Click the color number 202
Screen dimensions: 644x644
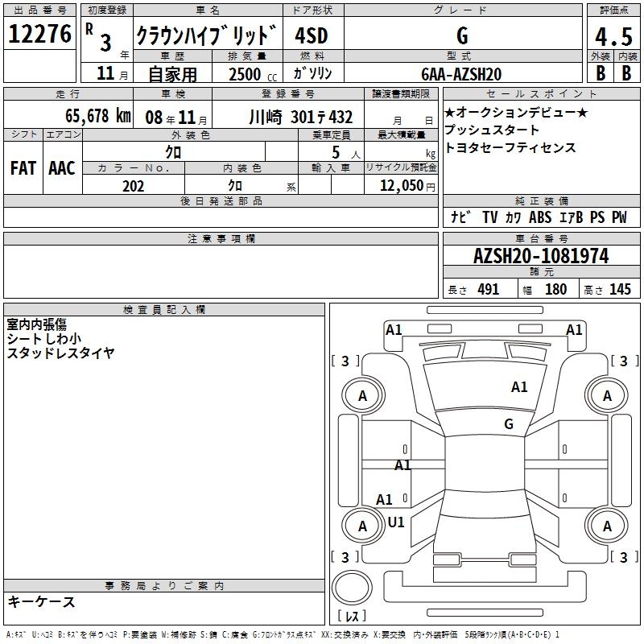(x=133, y=186)
